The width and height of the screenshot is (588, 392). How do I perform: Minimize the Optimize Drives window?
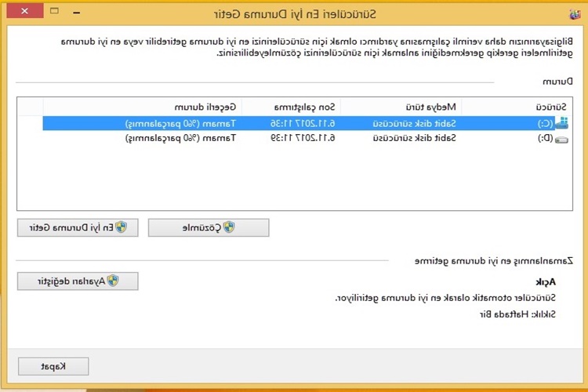(77, 13)
